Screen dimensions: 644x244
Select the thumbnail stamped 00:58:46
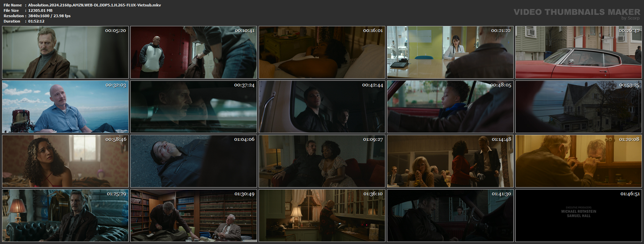[x=64, y=161]
